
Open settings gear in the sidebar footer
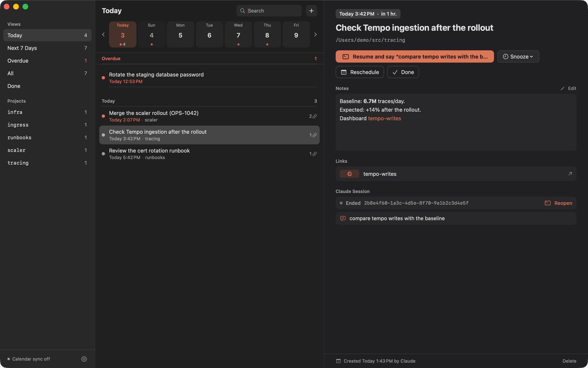[84, 359]
